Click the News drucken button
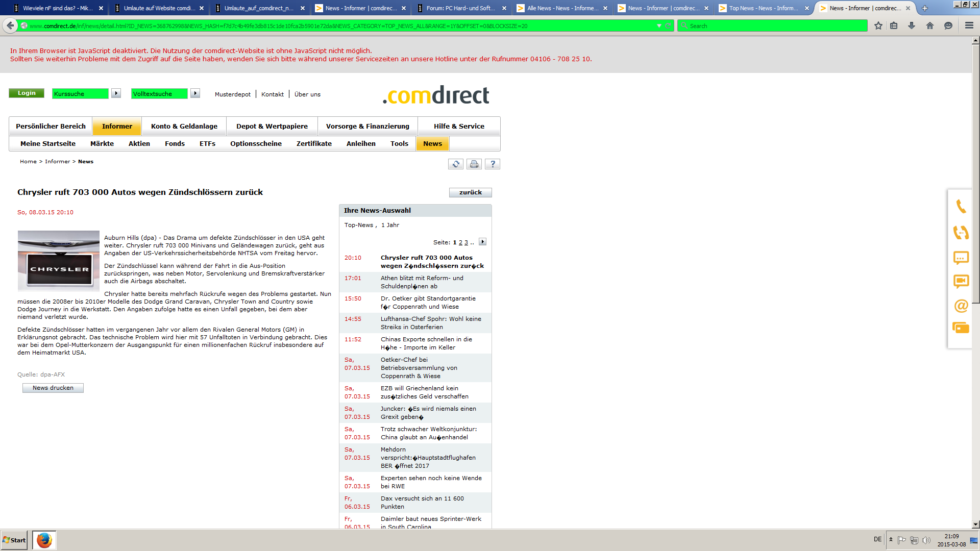 pos(53,388)
